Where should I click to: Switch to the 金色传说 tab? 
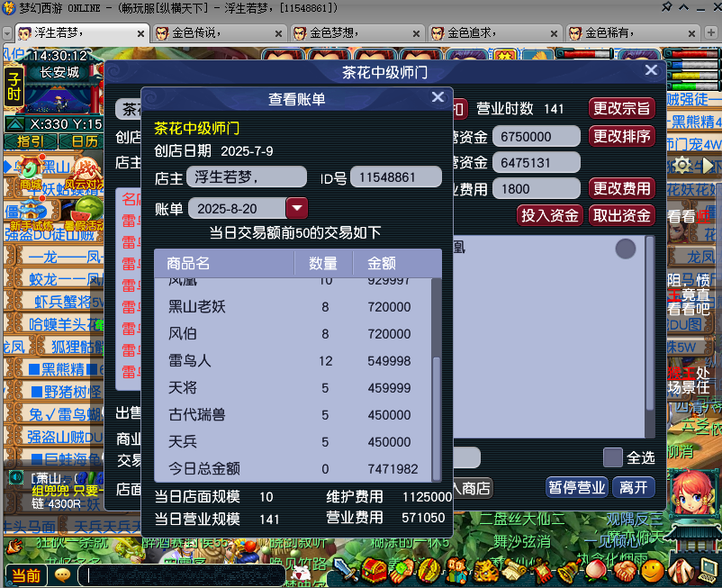[x=219, y=33]
